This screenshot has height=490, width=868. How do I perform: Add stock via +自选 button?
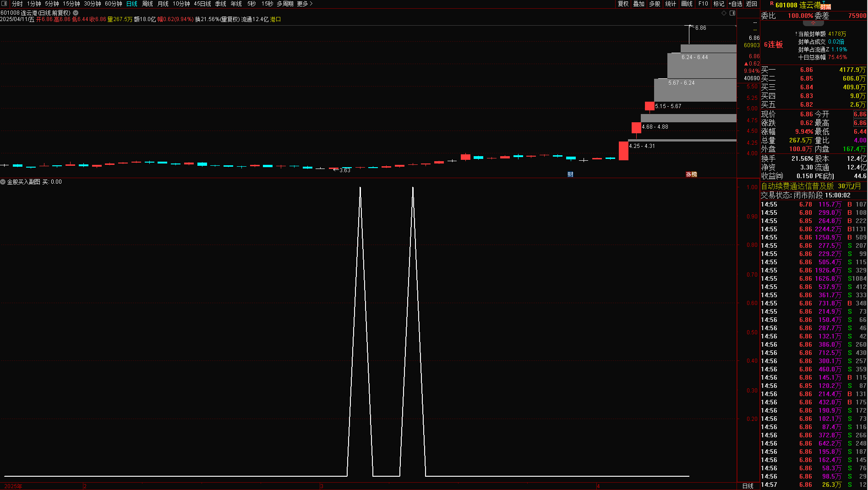point(736,4)
